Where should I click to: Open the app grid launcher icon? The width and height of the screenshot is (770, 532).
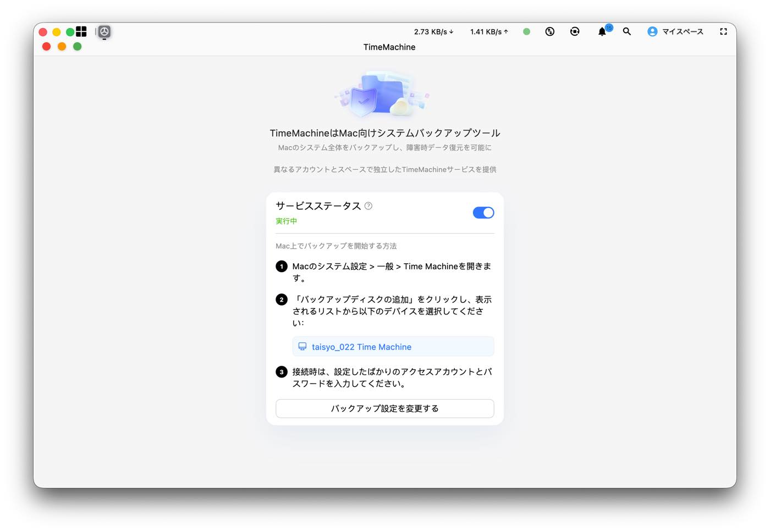tap(81, 31)
